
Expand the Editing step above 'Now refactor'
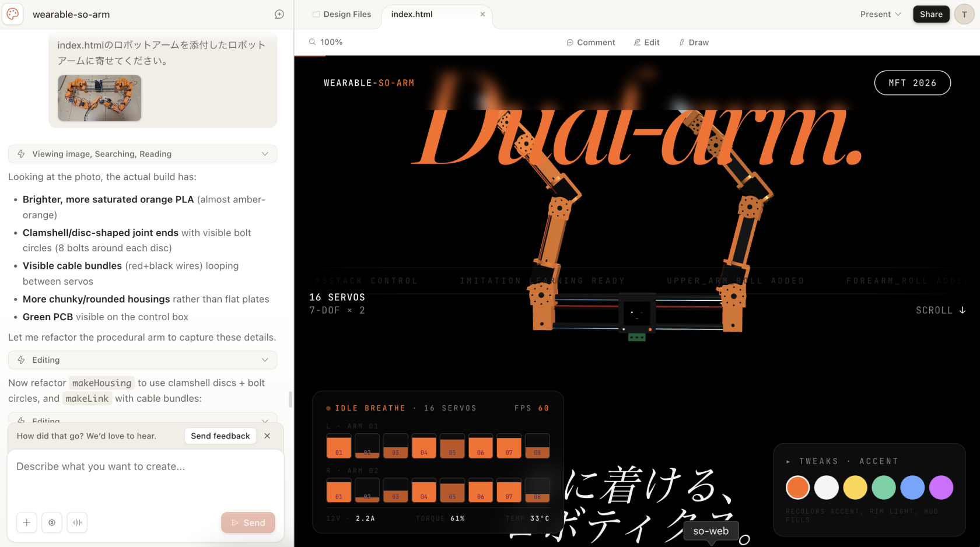pyautogui.click(x=142, y=360)
